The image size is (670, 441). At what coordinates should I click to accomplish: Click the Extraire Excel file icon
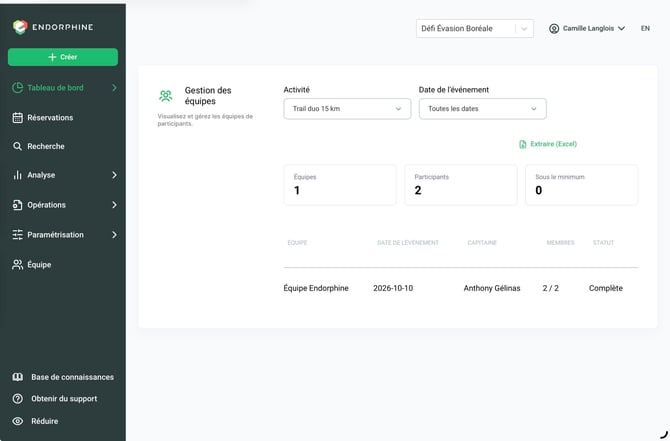pyautogui.click(x=522, y=144)
